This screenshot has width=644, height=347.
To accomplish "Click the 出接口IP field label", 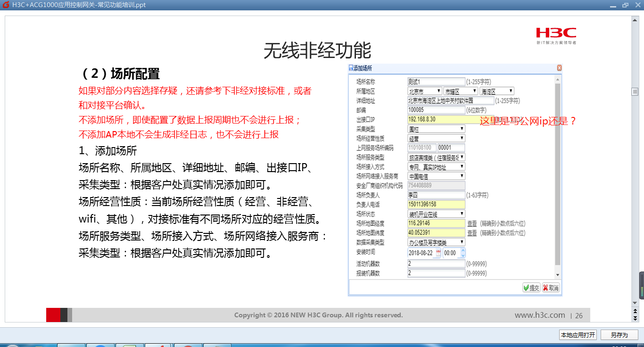I will click(x=365, y=120).
